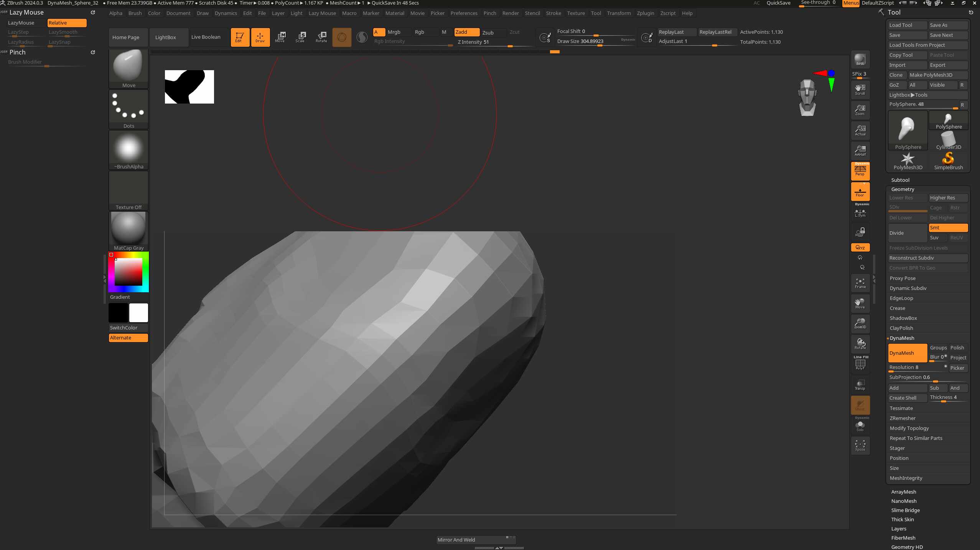This screenshot has width=980, height=550.
Task: Click the Frame view icon
Action: tap(860, 283)
